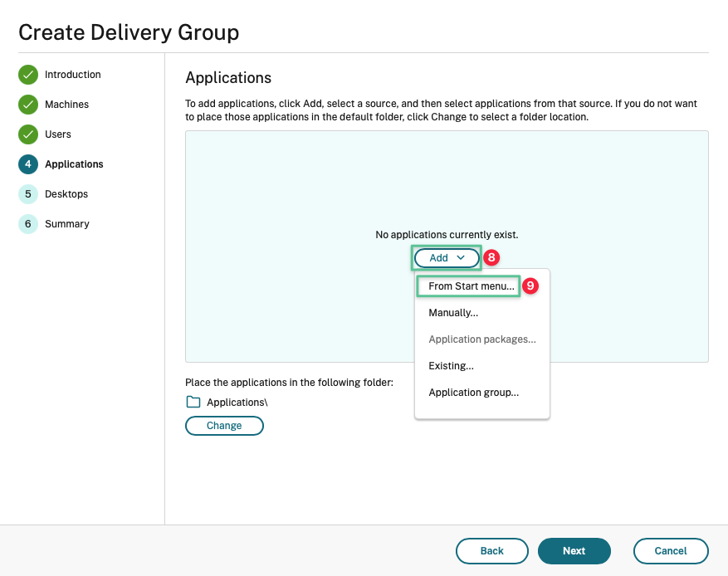The height and width of the screenshot is (576, 728).
Task: Select Application group from the menu
Action: point(473,393)
